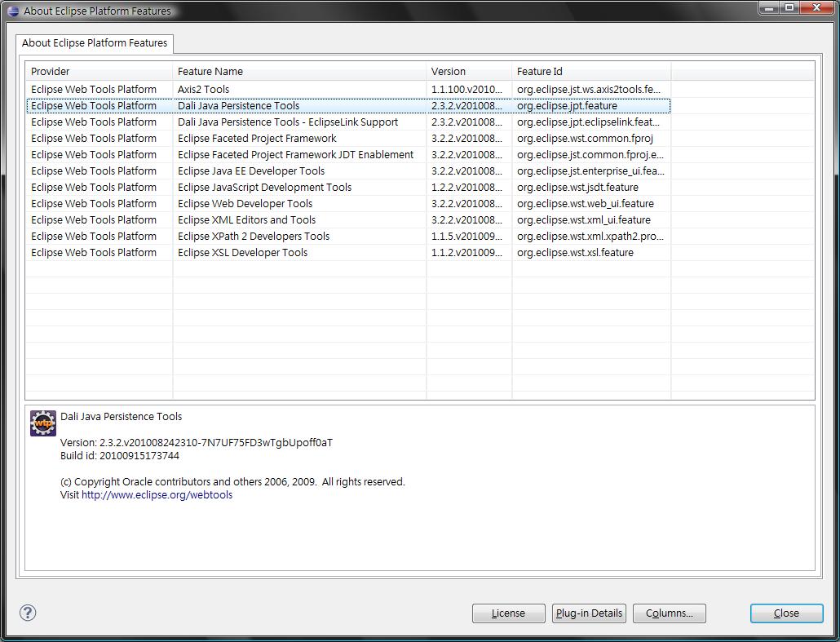840x642 pixels.
Task: Maximize the About Eclipse Platform Features window
Action: [x=789, y=7]
